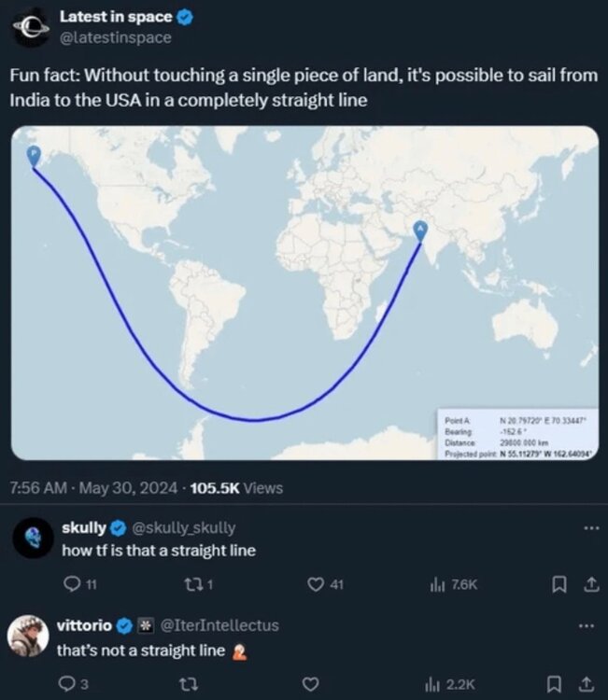Open more options for skully's reply
This screenshot has height=700, width=608.
[x=589, y=527]
